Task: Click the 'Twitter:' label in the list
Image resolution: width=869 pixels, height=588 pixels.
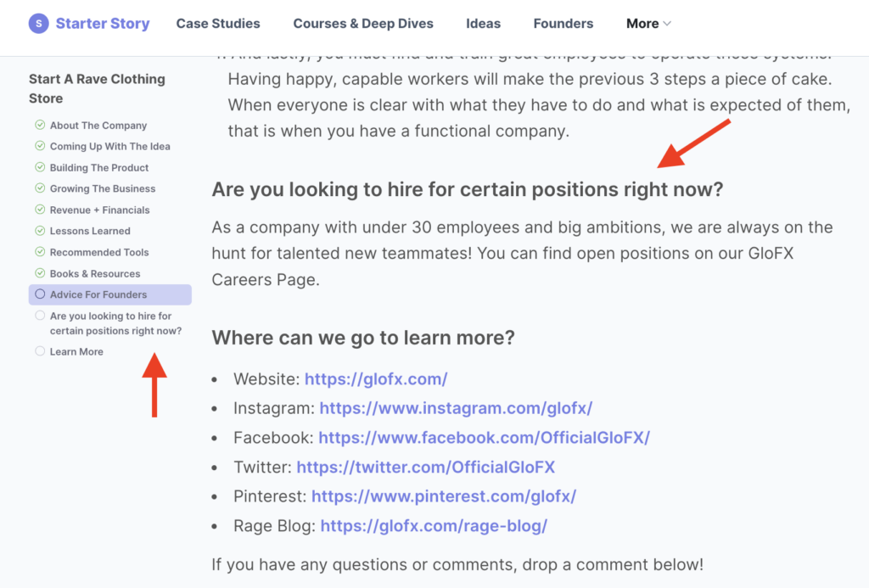Action: click(263, 468)
